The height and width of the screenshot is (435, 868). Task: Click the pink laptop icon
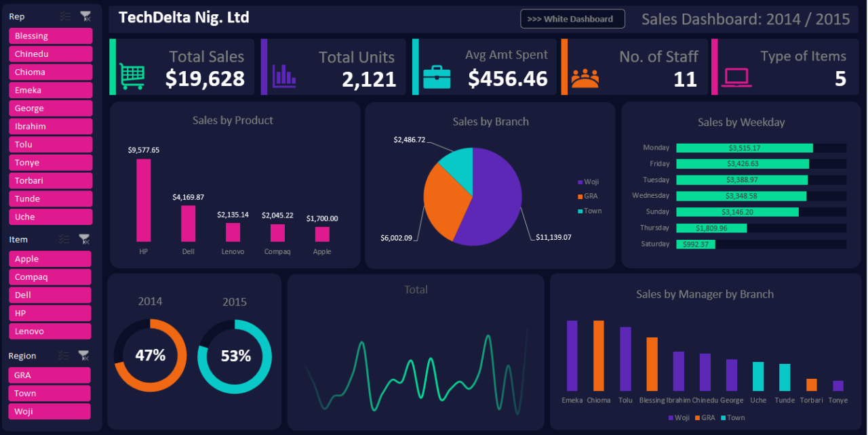(736, 78)
